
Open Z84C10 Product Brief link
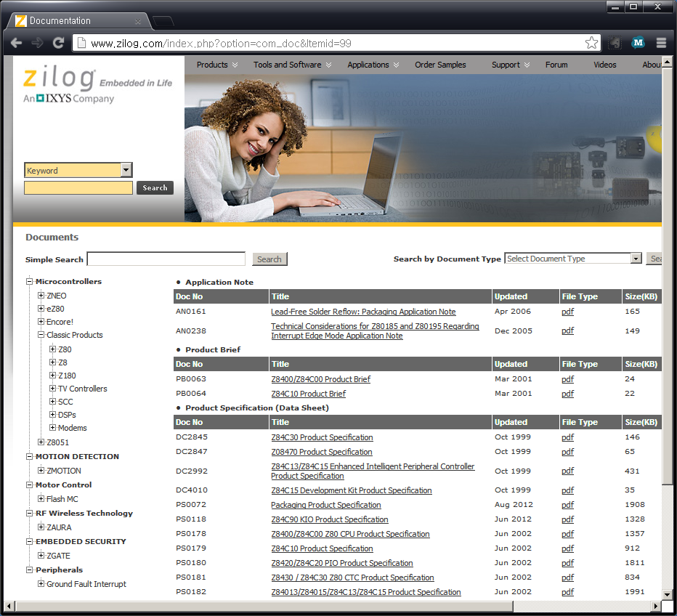pyautogui.click(x=308, y=394)
